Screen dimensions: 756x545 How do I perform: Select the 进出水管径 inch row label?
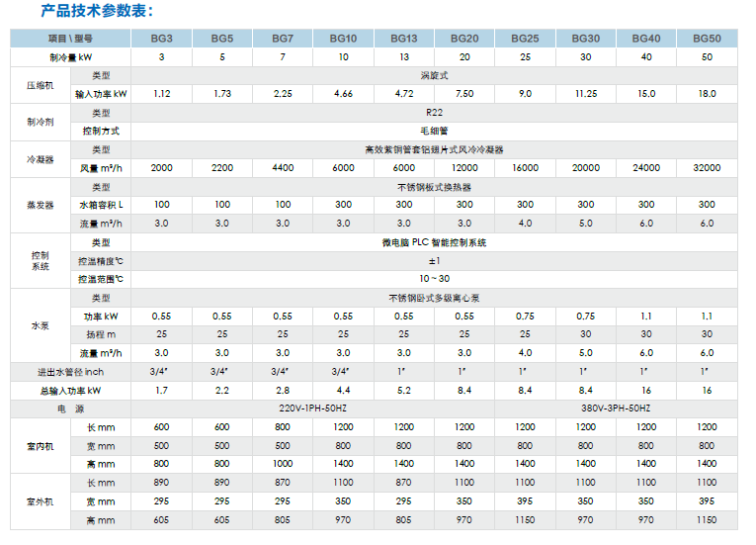[x=70, y=372]
